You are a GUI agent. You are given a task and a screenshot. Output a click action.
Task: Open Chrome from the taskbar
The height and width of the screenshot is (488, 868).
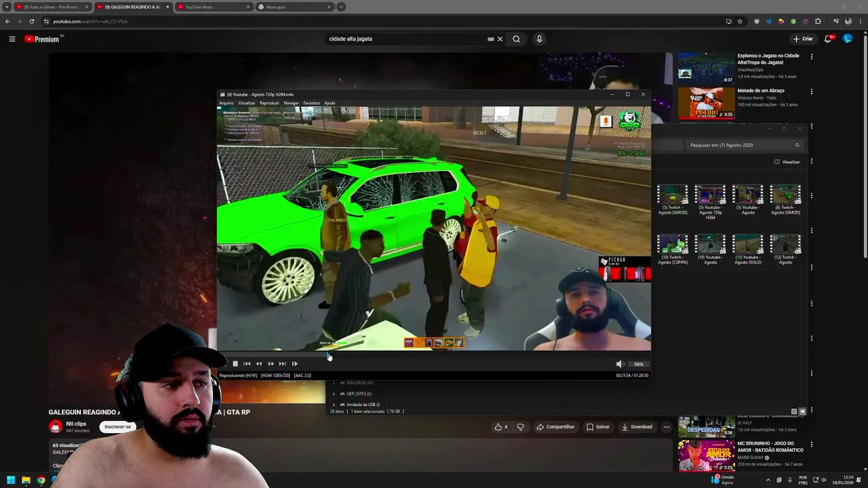tap(41, 480)
